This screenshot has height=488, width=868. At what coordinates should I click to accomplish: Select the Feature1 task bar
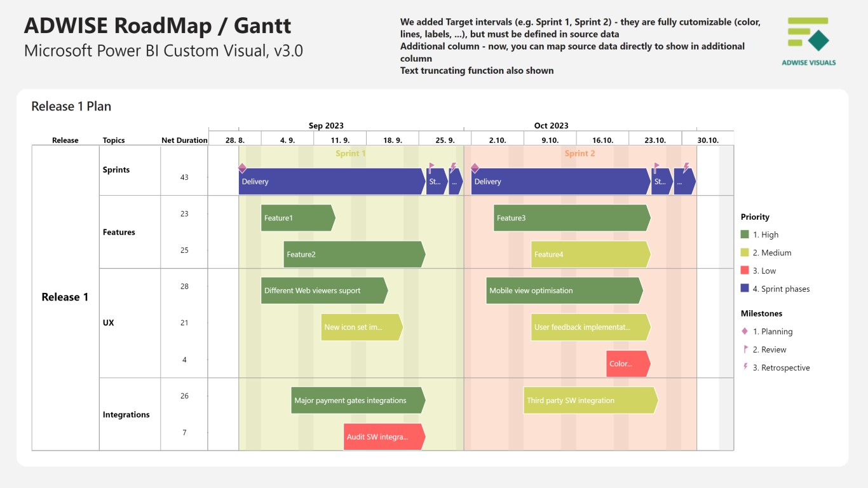click(x=298, y=218)
